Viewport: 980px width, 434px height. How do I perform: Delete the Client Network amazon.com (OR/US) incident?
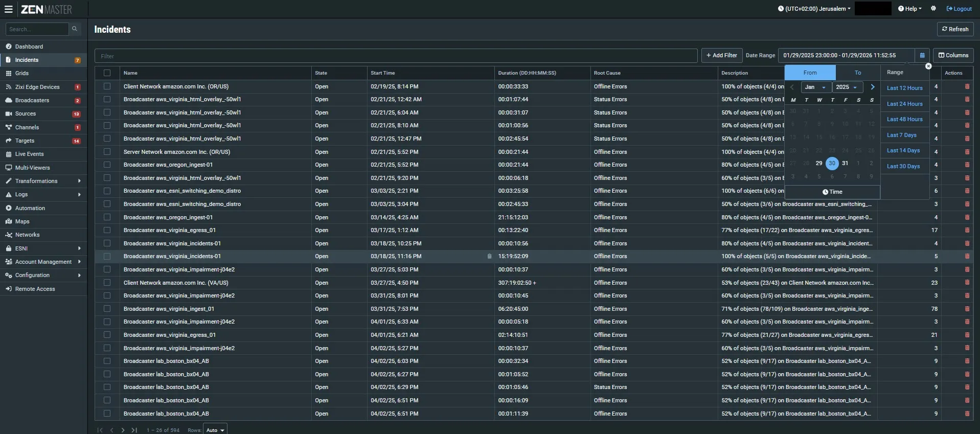[x=967, y=86]
